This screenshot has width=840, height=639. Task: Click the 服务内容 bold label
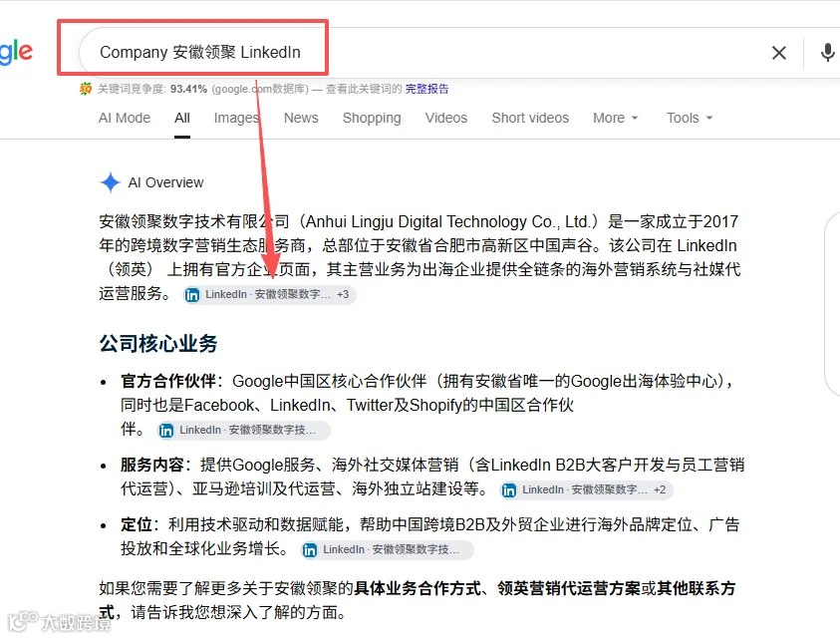(x=152, y=465)
